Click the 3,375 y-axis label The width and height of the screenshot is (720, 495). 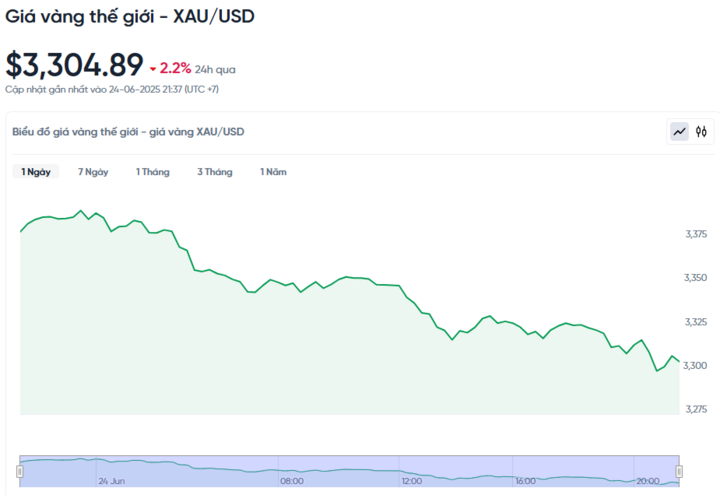point(696,234)
